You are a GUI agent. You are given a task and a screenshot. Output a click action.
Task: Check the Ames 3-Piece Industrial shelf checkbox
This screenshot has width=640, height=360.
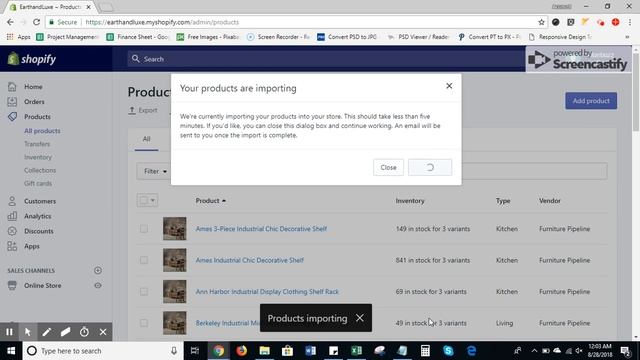tap(144, 229)
